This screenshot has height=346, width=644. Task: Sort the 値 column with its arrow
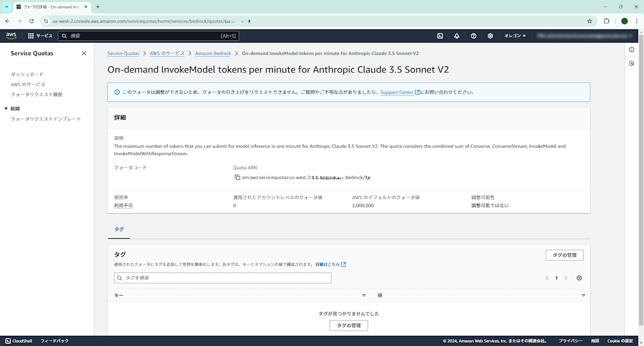tap(583, 295)
